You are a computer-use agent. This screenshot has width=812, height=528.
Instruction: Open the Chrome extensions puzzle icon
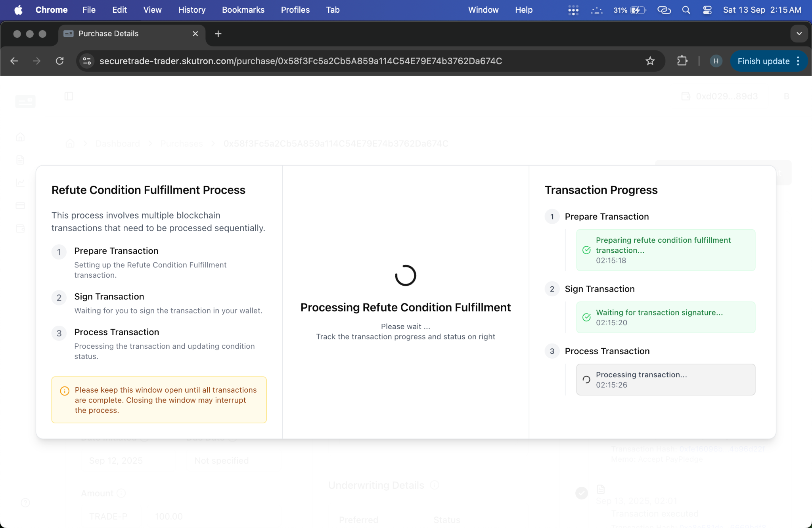click(x=682, y=61)
